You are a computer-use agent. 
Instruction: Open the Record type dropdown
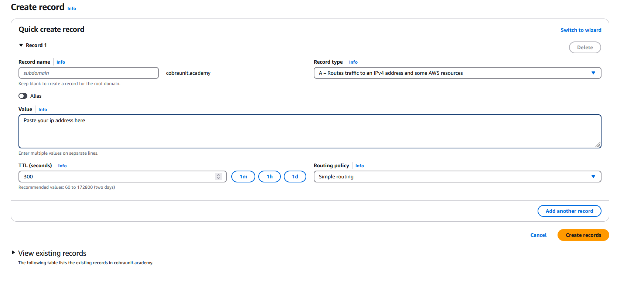point(457,73)
